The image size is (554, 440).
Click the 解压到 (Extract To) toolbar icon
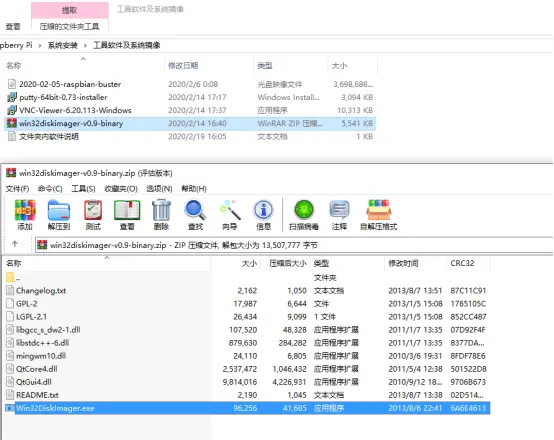pyautogui.click(x=59, y=210)
